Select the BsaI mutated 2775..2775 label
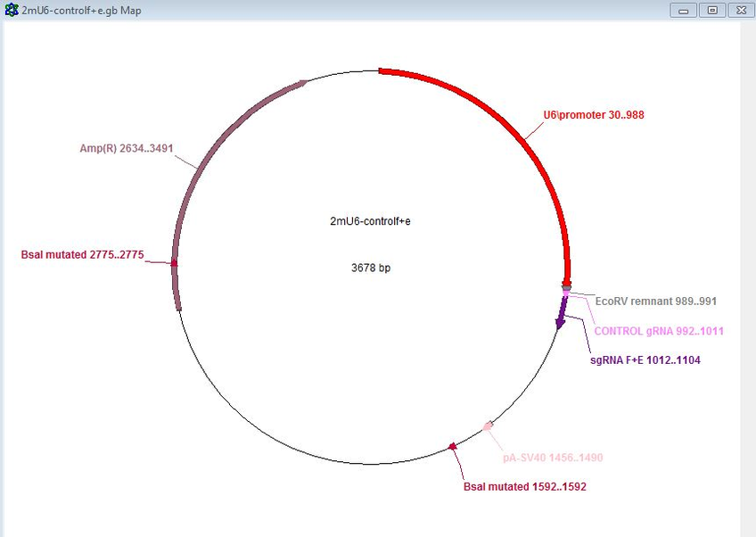The width and height of the screenshot is (756, 537). click(x=82, y=255)
